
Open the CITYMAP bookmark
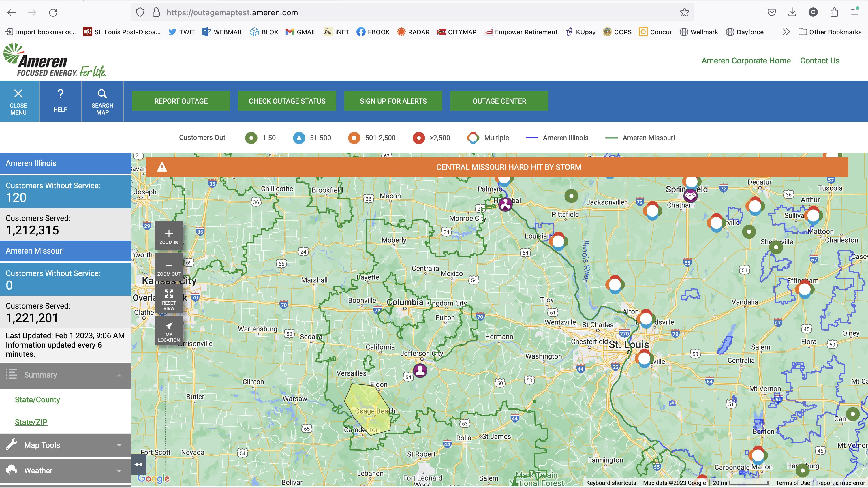[x=456, y=32]
